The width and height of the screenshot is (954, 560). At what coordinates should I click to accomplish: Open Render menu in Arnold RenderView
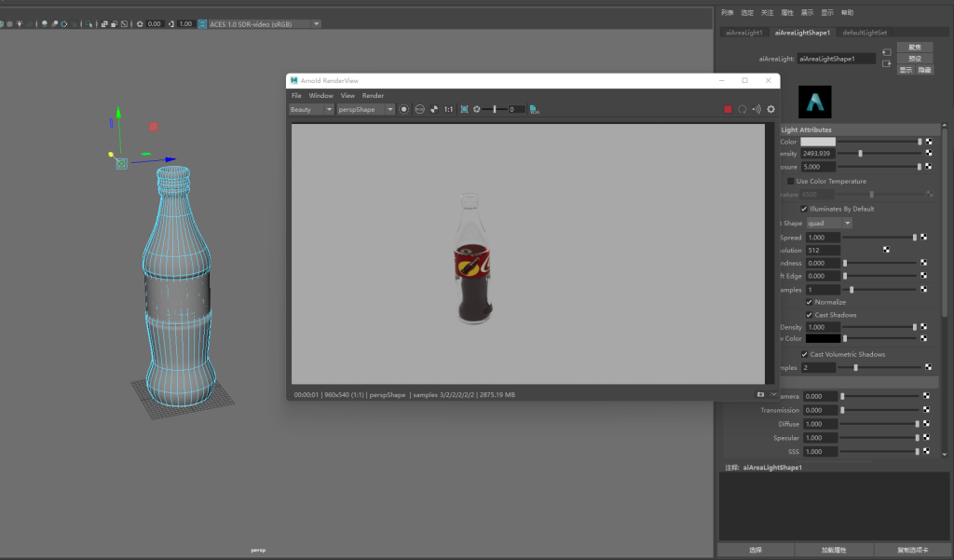click(373, 96)
